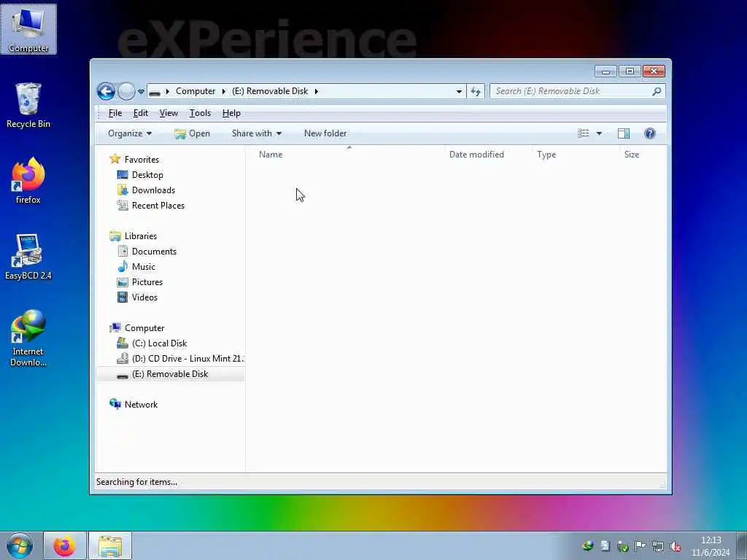
Task: Open the recent pages dropdown arrow
Action: point(141,91)
